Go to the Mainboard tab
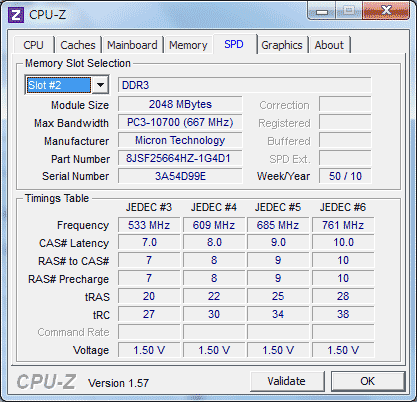417x402 pixels. pos(132,45)
